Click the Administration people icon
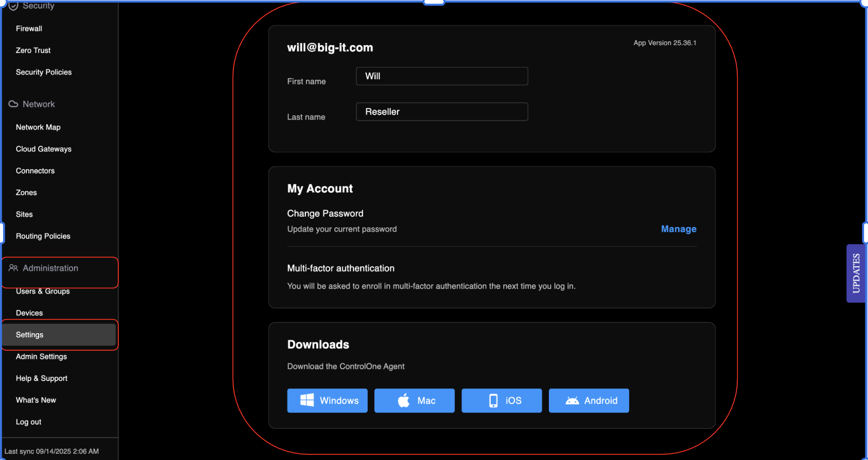Screen dimensions: 868x460 click(13, 268)
